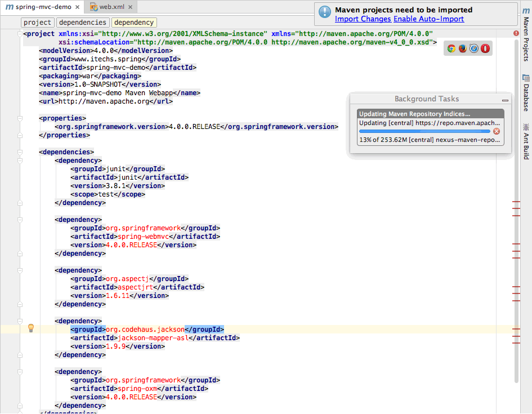Image resolution: width=532 pixels, height=414 pixels.
Task: Open the Database tool window
Action: [526, 92]
